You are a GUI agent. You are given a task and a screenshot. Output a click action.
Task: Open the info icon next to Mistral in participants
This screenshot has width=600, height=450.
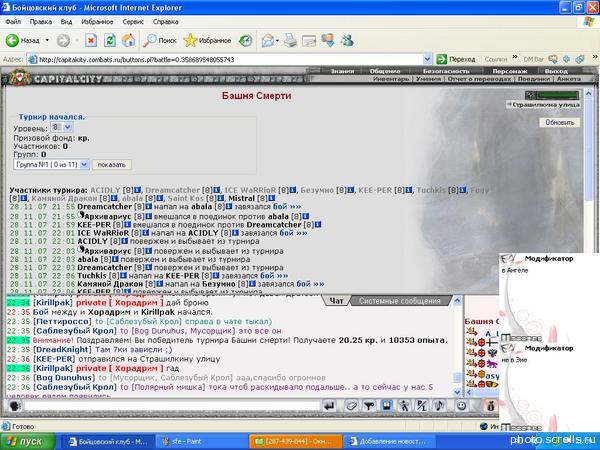pyautogui.click(x=272, y=198)
